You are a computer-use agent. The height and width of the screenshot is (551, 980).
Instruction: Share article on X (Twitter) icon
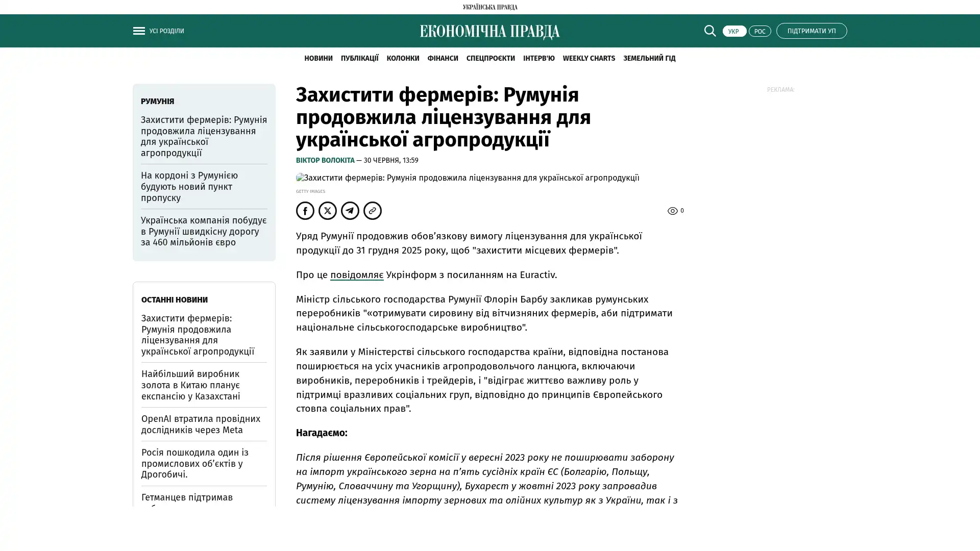[x=328, y=211]
